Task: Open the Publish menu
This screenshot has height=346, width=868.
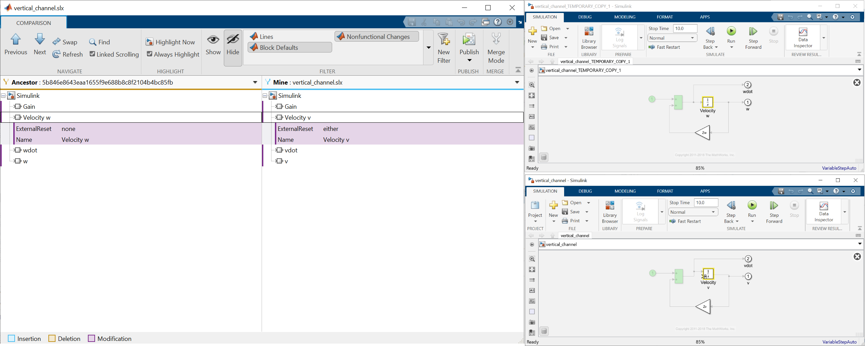Action: pos(469,48)
